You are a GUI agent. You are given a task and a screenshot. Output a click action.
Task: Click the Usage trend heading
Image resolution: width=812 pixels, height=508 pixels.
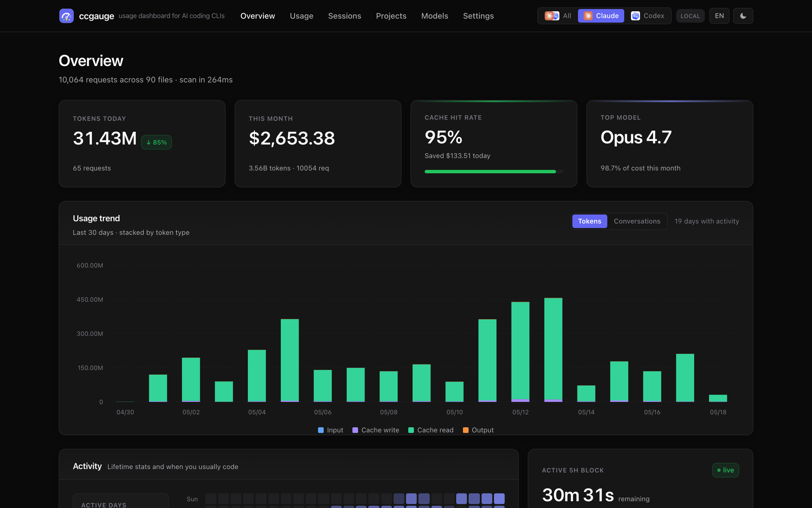pos(96,218)
